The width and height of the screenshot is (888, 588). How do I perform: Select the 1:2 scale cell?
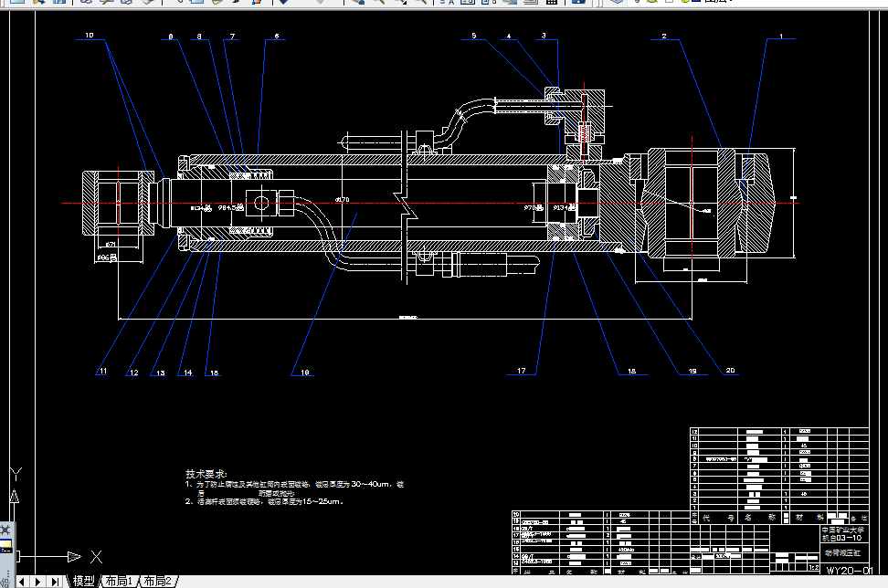(x=814, y=567)
